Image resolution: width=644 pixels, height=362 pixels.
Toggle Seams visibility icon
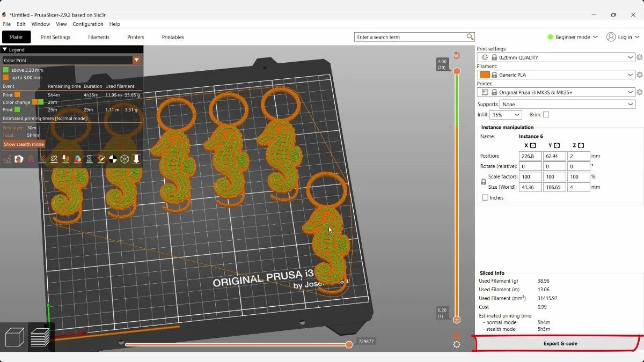[54, 159]
